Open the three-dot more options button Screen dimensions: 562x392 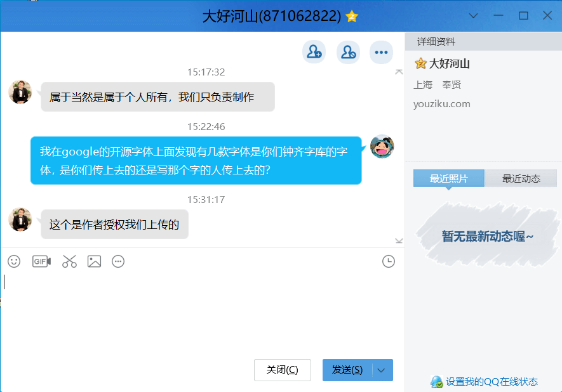(x=381, y=52)
